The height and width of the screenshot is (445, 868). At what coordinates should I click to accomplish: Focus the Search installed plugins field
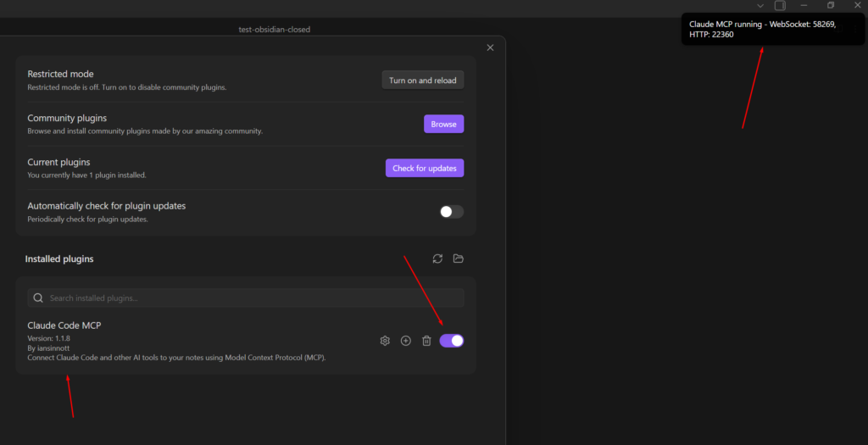[246, 298]
